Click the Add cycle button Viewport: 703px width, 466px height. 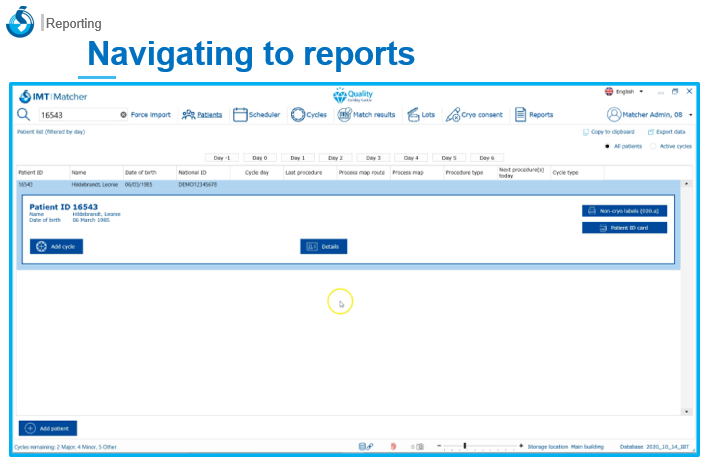pos(57,246)
